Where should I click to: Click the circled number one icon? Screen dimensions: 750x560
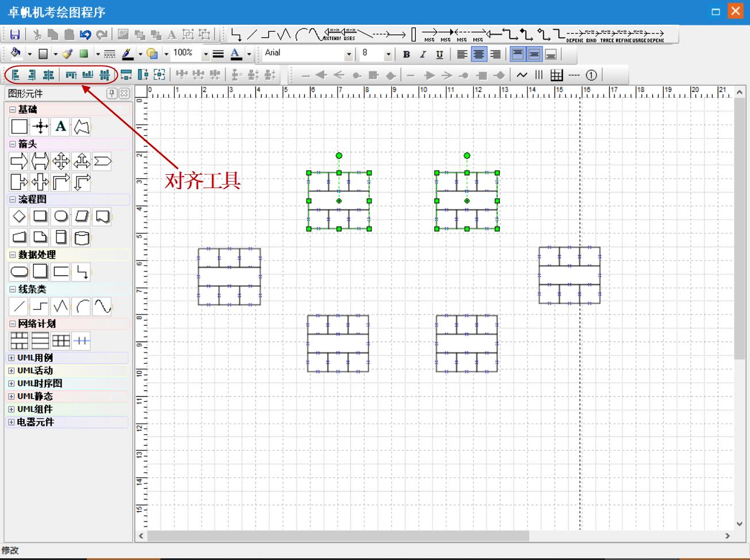(591, 75)
